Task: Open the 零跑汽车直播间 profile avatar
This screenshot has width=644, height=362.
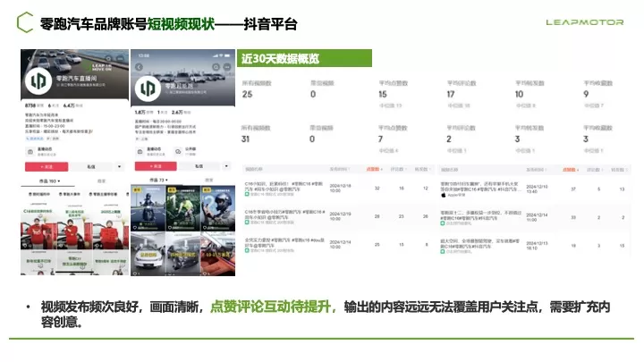Action: click(38, 80)
